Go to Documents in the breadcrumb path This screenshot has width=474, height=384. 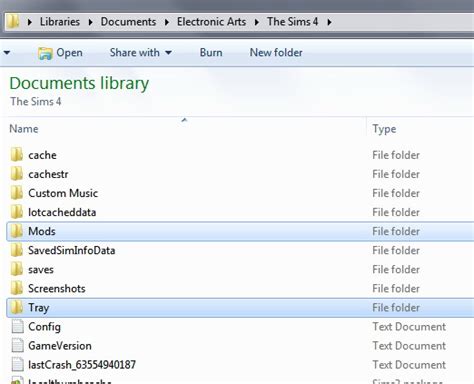click(x=128, y=22)
